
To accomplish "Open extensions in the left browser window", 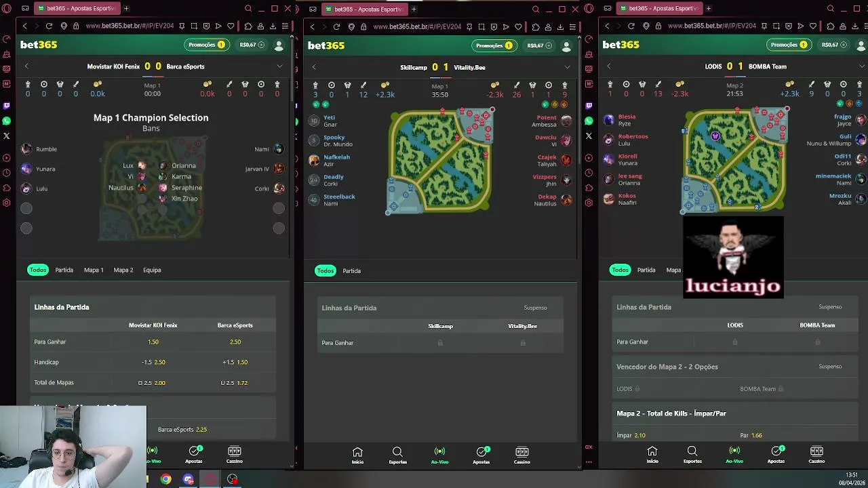I will [x=248, y=26].
